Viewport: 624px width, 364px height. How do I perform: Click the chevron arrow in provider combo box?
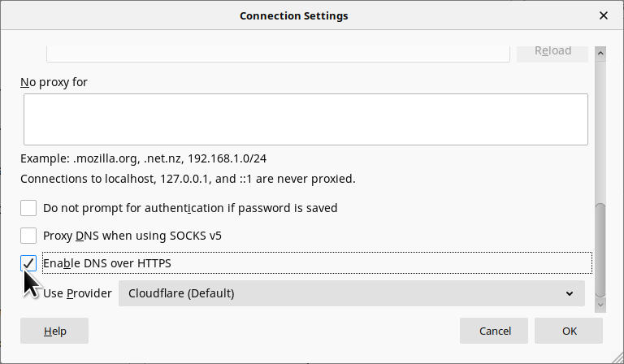click(570, 293)
